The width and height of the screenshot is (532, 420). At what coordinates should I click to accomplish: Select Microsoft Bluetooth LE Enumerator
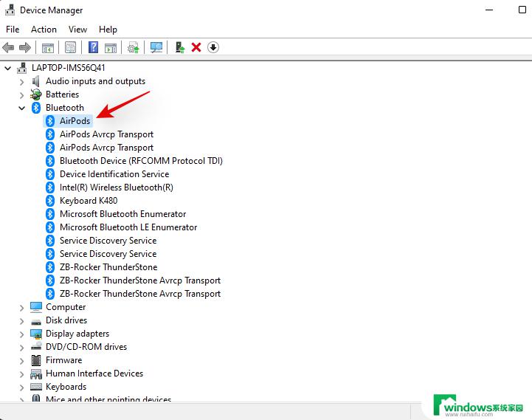pyautogui.click(x=128, y=227)
